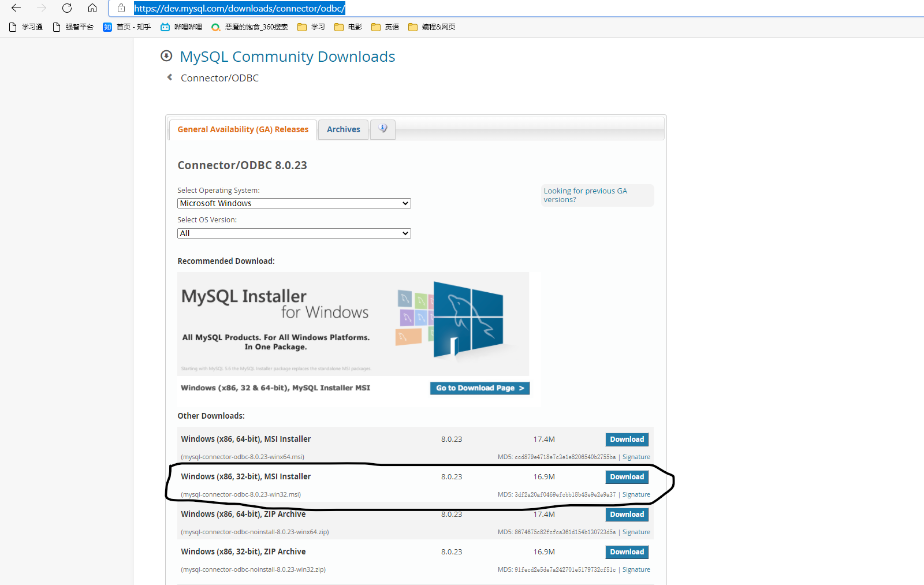The width and height of the screenshot is (924, 585).
Task: Click filename mysql-connector-odbc-8.0.23-win32.msi
Action: tap(241, 494)
